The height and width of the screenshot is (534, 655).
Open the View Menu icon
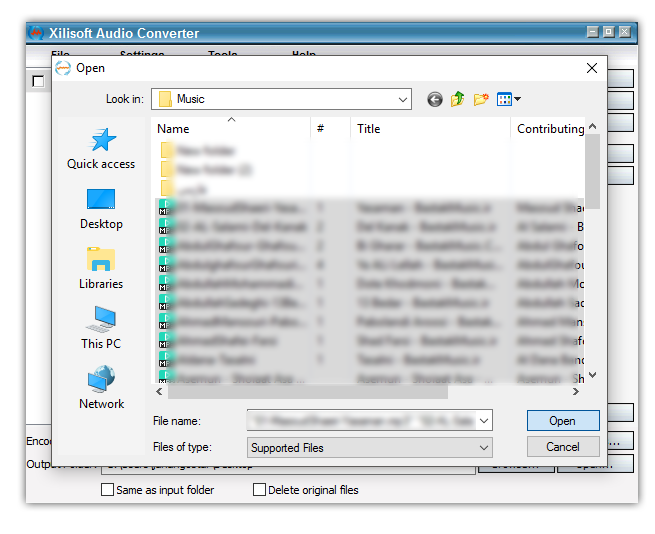508,99
